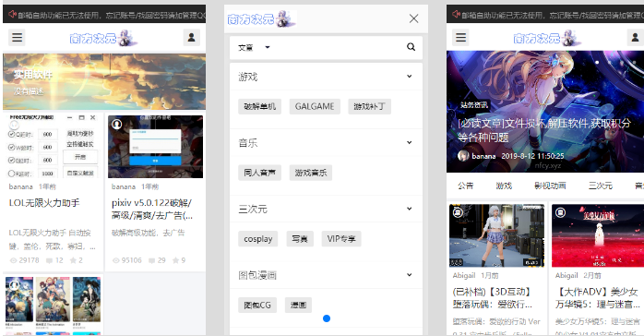This screenshot has height=336, width=644.
Task: Select the 写真 tag
Action: 300,239
